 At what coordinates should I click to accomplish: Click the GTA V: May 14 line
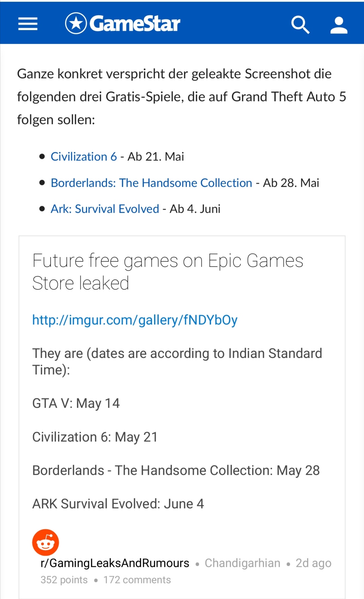[76, 403]
